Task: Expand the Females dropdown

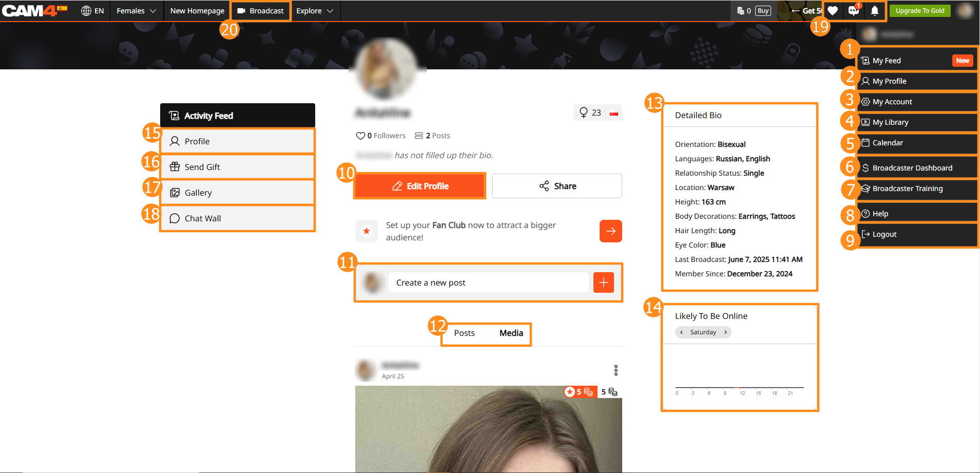Action: pyautogui.click(x=136, y=11)
